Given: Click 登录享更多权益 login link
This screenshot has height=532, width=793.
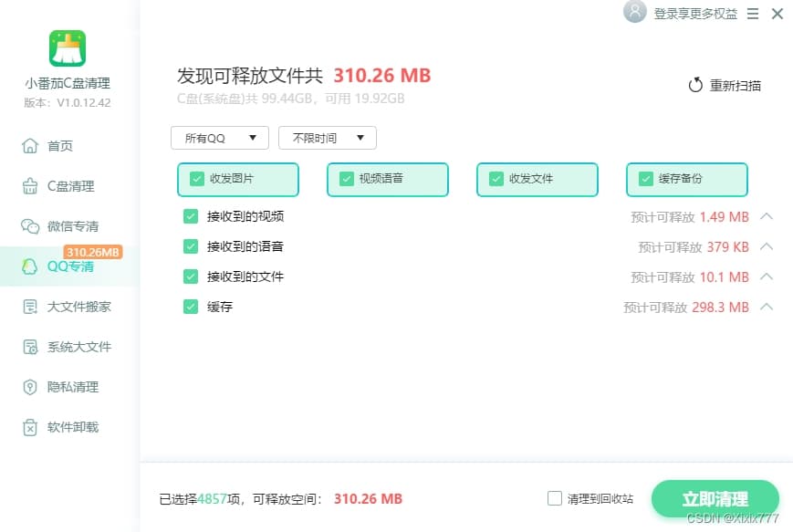Looking at the screenshot, I should (x=695, y=14).
